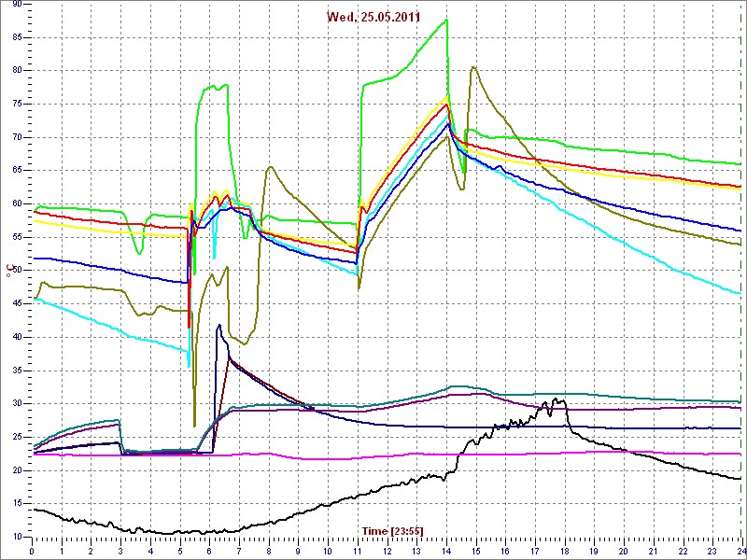Select hour 2 label on the time axis
This screenshot has height=560, width=747.
(x=91, y=551)
